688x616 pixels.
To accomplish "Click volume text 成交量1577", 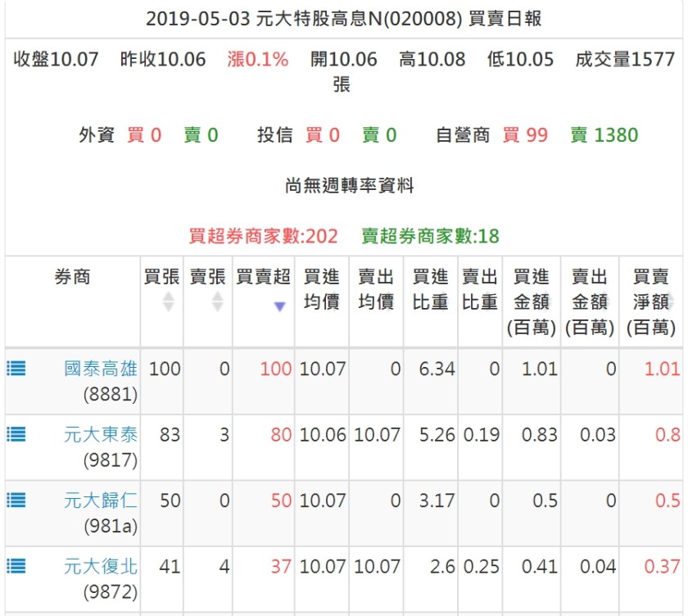I will pos(625,59).
